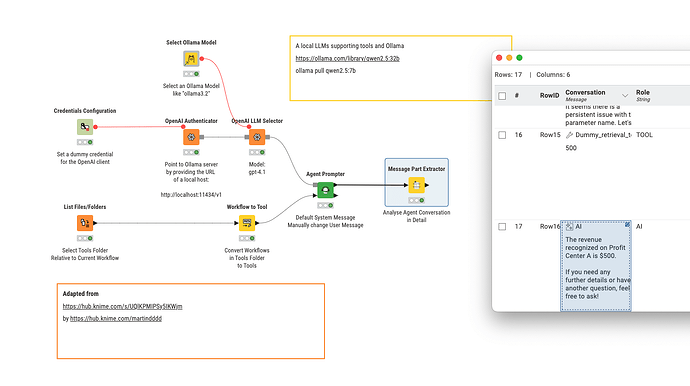Image resolution: width=690 pixels, height=386 pixels.
Task: Click the Agent Prompter node icon
Action: click(x=325, y=190)
